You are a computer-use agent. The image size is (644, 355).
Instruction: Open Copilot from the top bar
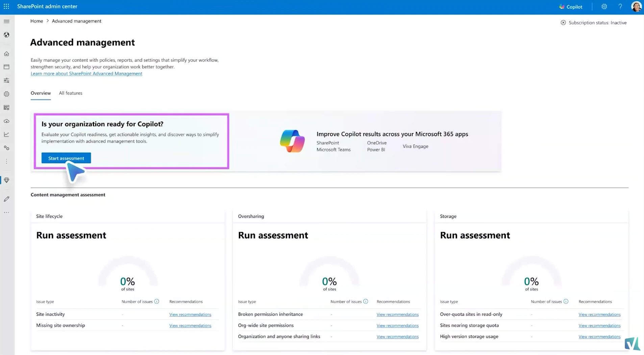point(571,7)
